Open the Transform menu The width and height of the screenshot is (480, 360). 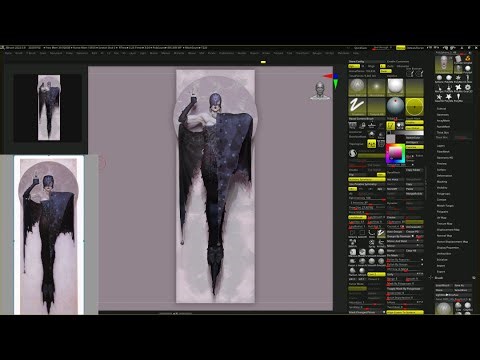[302, 53]
